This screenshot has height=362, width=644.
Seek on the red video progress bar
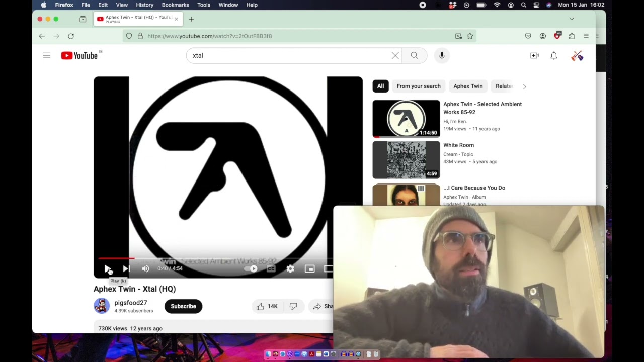(x=116, y=258)
